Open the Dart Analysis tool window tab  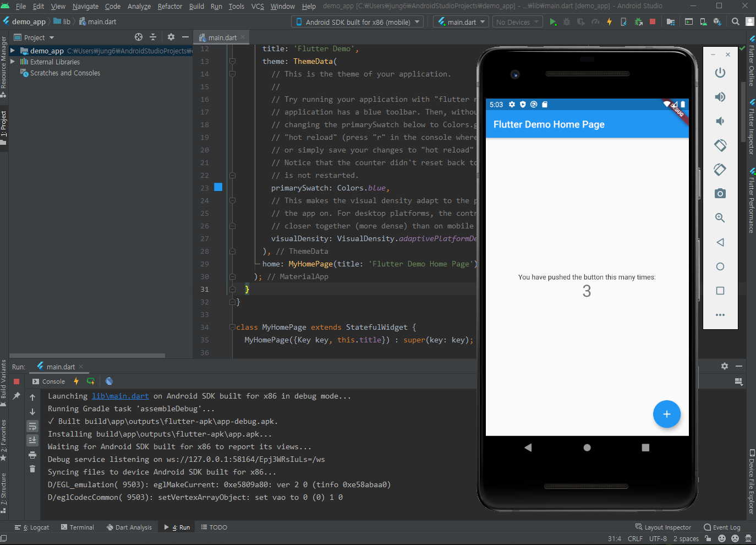point(129,527)
